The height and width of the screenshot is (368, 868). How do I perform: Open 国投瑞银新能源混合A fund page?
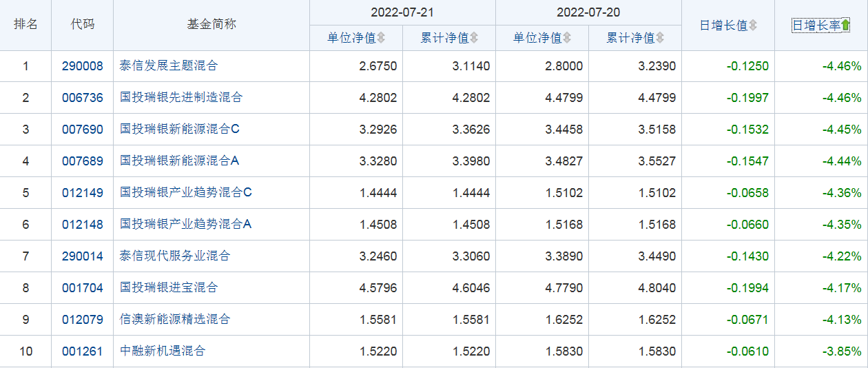tap(180, 161)
